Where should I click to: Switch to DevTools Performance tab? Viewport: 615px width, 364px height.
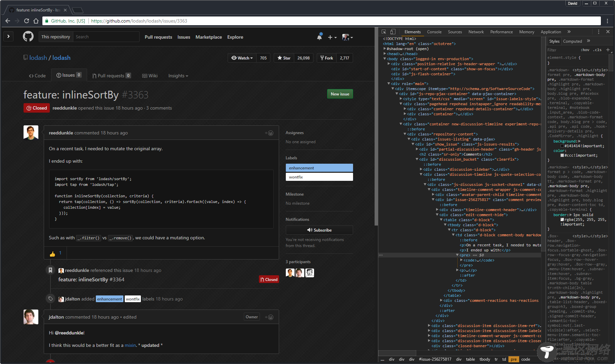(x=501, y=32)
